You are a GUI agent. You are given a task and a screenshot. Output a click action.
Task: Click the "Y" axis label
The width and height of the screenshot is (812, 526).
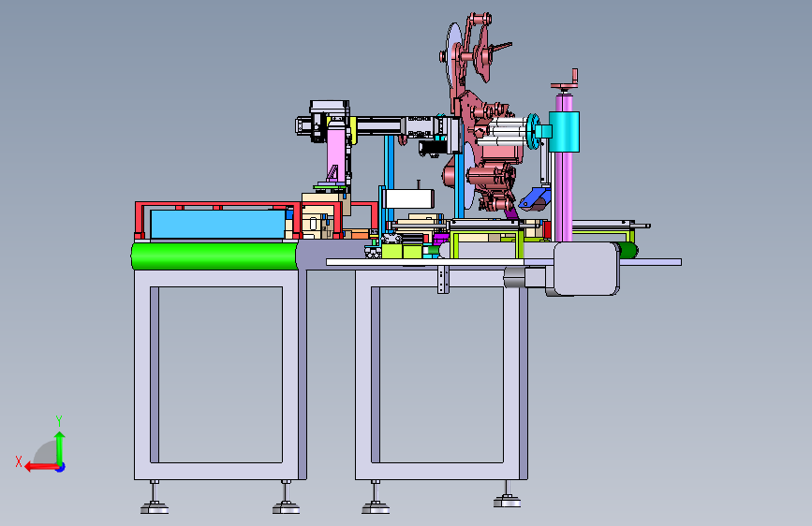pos(59,421)
